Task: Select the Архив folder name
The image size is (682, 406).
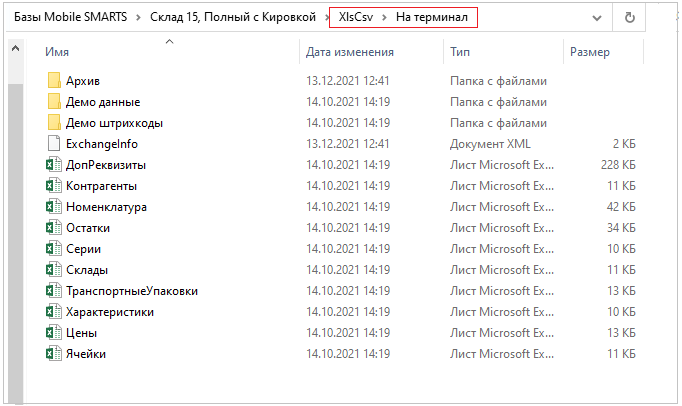Action: (x=83, y=81)
